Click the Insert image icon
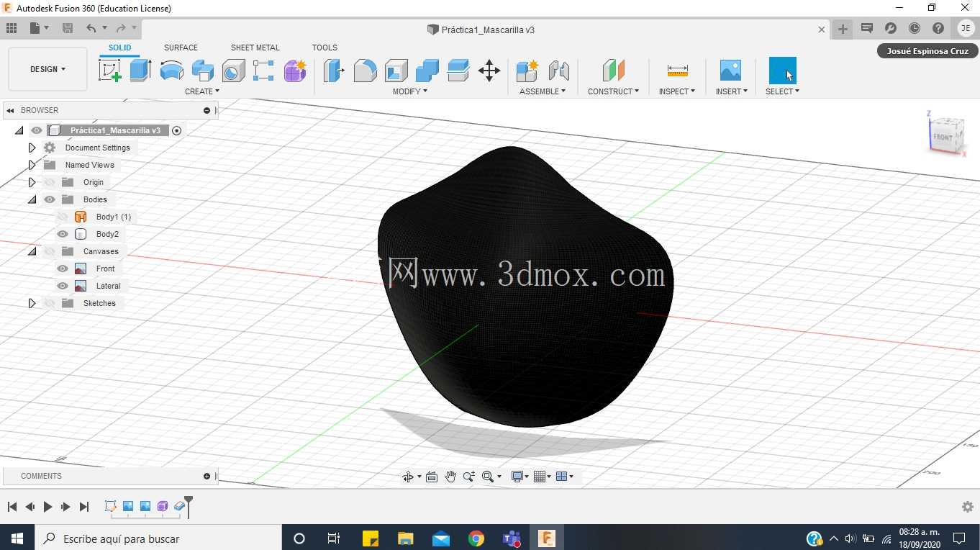Image resolution: width=980 pixels, height=550 pixels. (730, 71)
